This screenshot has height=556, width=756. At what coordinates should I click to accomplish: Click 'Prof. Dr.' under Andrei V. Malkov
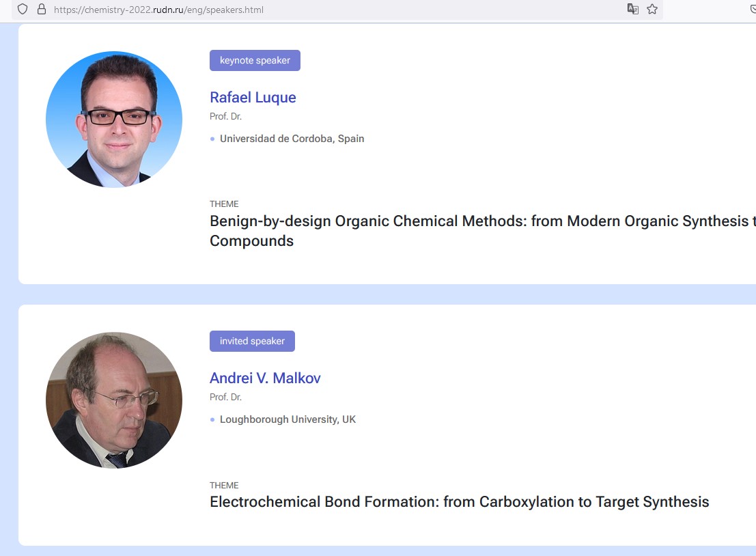tap(225, 398)
